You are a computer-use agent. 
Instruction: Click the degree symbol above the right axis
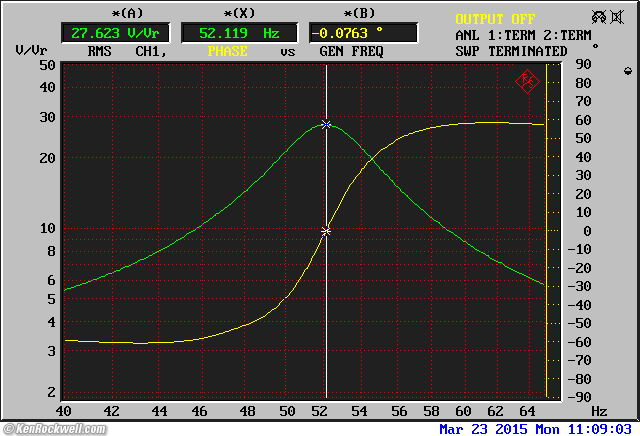point(596,47)
